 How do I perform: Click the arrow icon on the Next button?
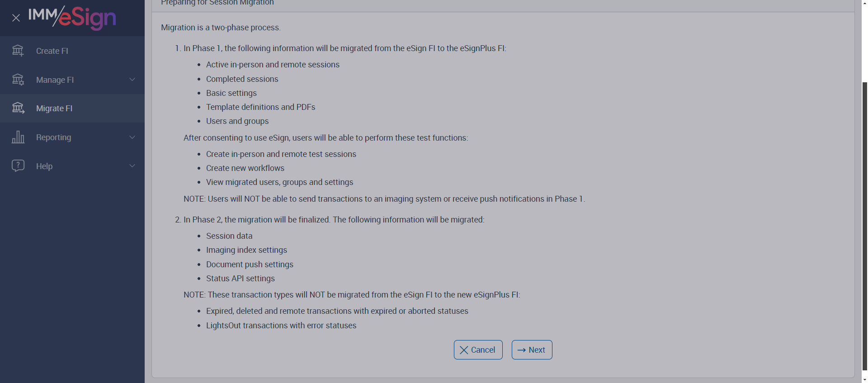521,350
